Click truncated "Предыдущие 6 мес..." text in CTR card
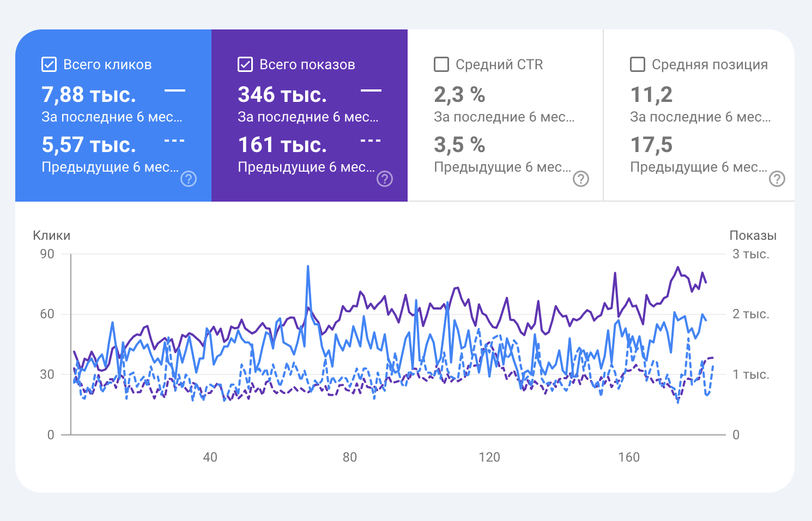 (502, 167)
